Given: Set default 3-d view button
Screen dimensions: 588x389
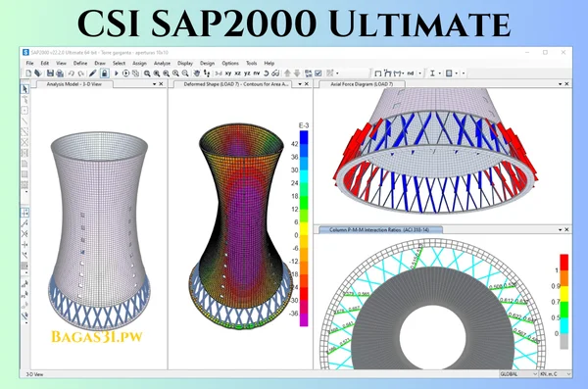Looking at the screenshot, I should click(219, 73).
